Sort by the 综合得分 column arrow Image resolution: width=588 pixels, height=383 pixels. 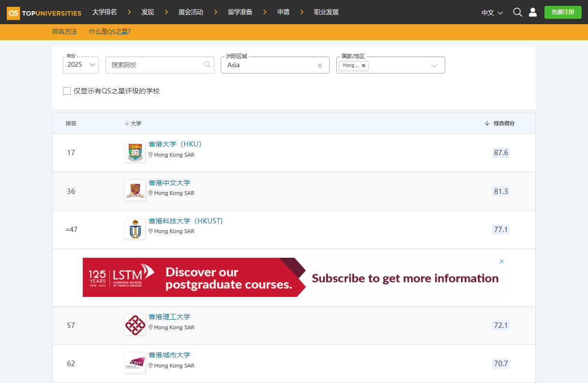coord(487,123)
